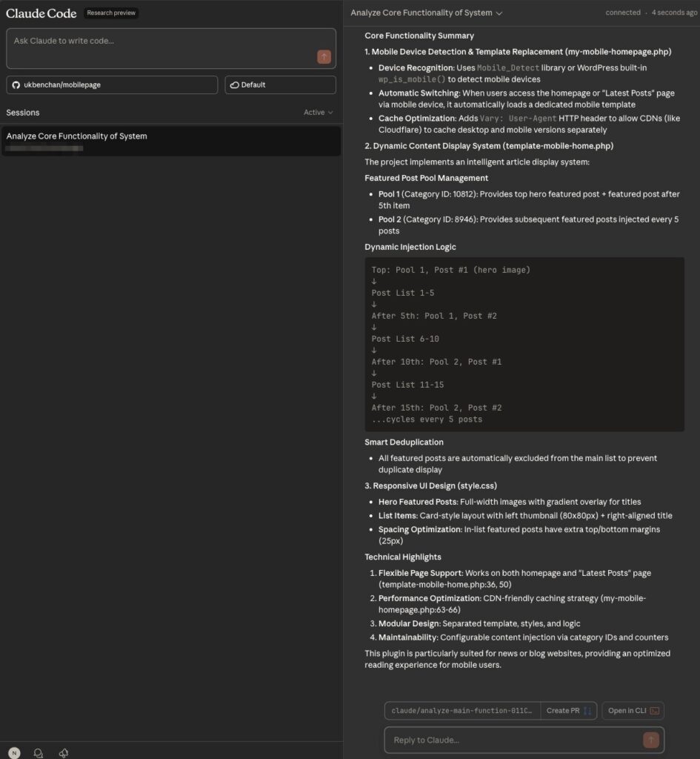Send the reply using the bottom arrow button
Image resolution: width=700 pixels, height=759 pixels.
[x=650, y=740]
